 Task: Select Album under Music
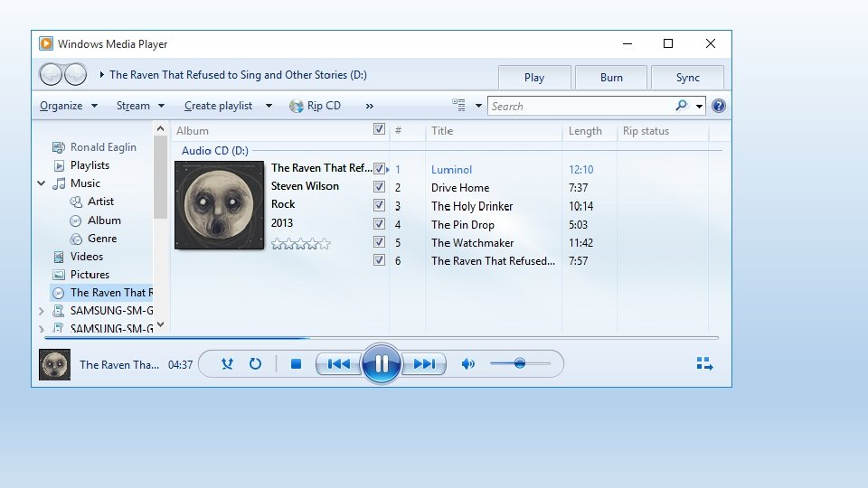95,221
